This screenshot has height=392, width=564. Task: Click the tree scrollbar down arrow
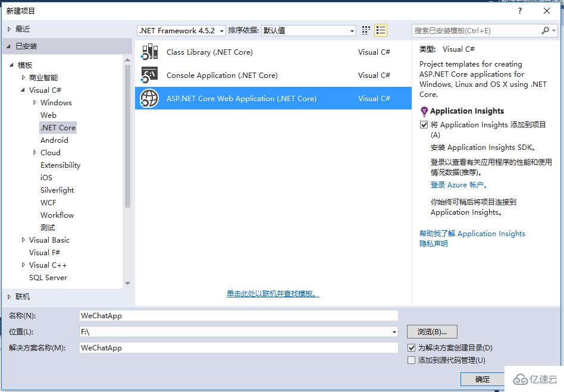127,283
